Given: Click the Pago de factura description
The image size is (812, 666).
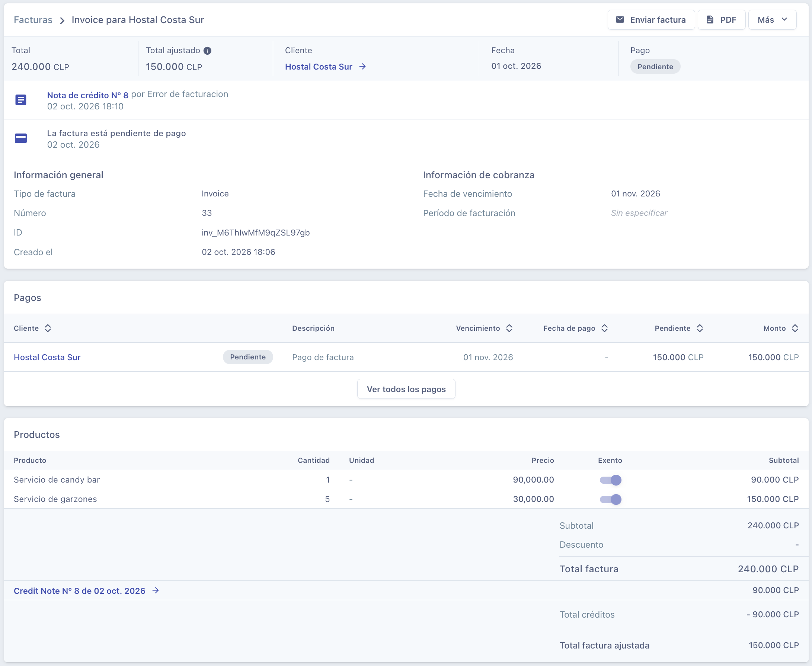Looking at the screenshot, I should point(323,357).
